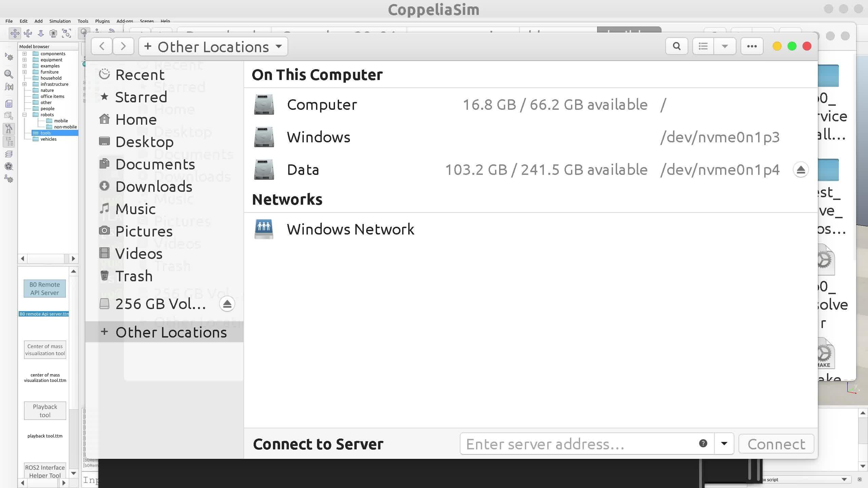
Task: Select the camera pan tool
Action: click(x=15, y=33)
